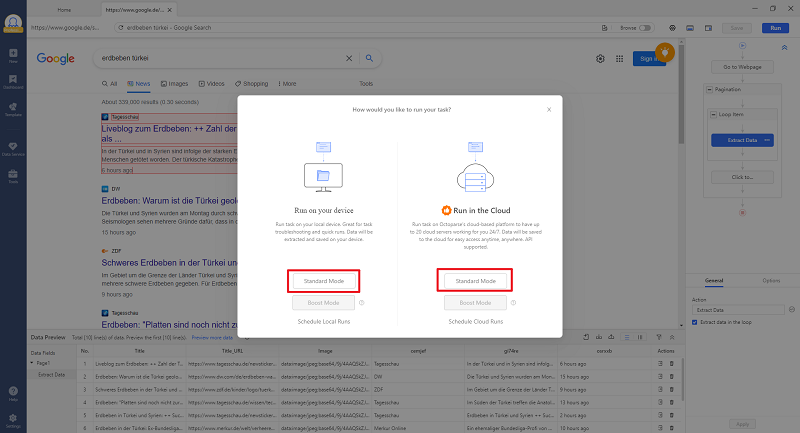Viewport: 800px width, 433px height.
Task: Switch to the General tab in settings panel
Action: (714, 281)
